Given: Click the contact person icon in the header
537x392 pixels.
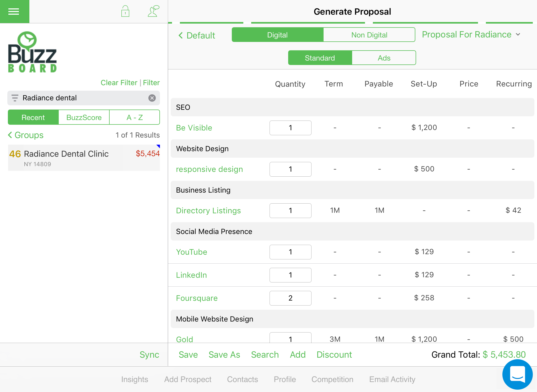Looking at the screenshot, I should coord(153,11).
